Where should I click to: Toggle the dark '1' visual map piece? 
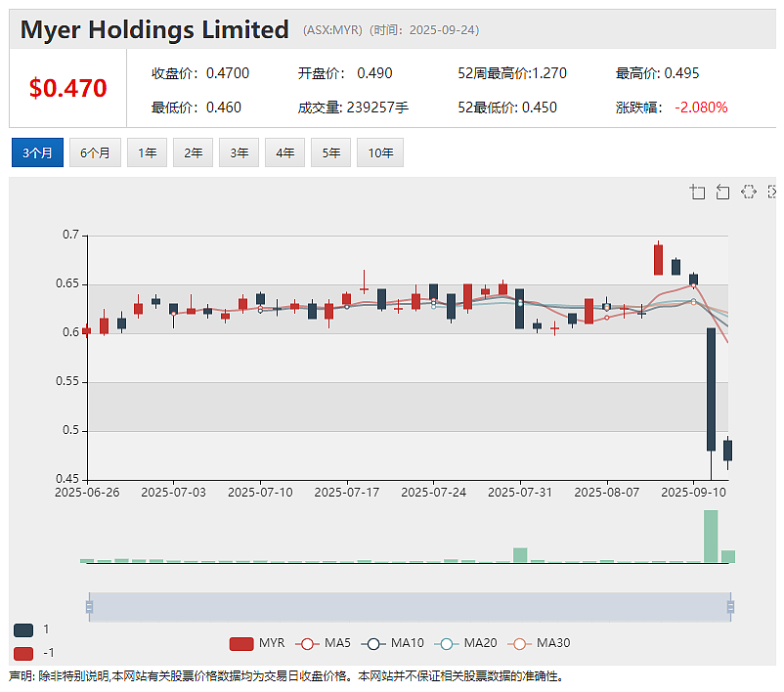point(23,630)
